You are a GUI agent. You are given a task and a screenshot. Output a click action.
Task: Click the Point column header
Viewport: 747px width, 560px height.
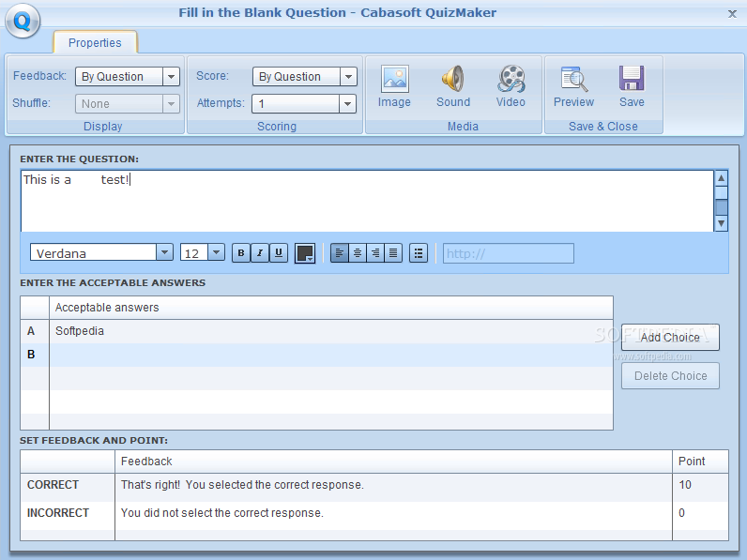pyautogui.click(x=700, y=462)
